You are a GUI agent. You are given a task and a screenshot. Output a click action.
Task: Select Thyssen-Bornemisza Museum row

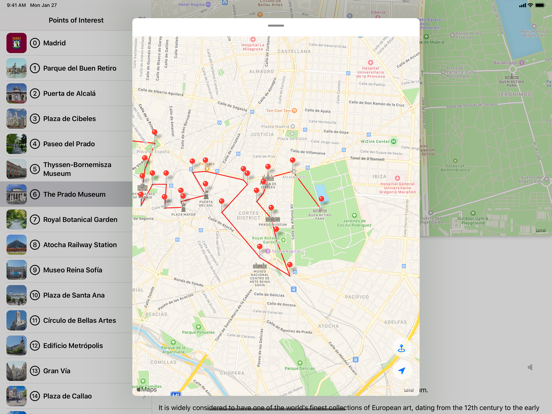coord(66,169)
